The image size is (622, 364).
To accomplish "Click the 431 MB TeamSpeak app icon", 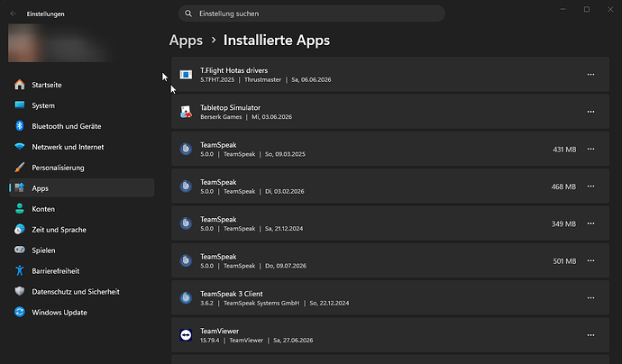I will (x=186, y=149).
